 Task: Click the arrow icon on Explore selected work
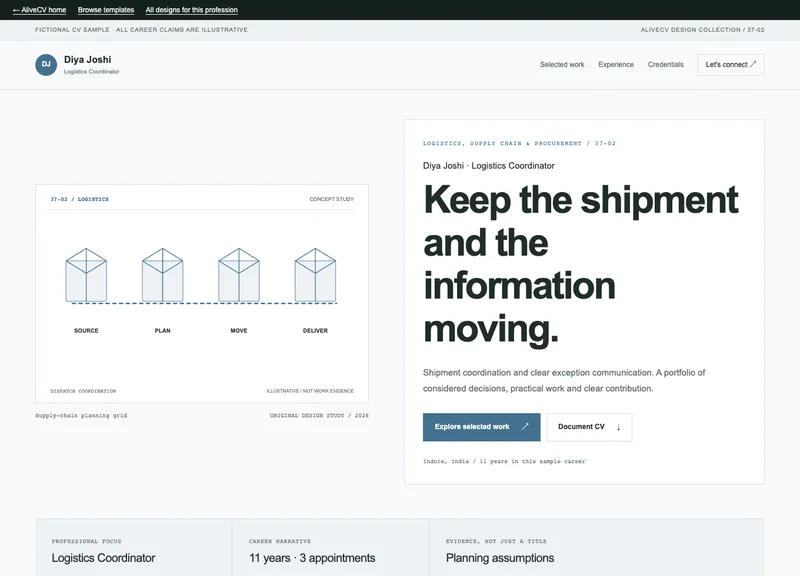[525, 427]
